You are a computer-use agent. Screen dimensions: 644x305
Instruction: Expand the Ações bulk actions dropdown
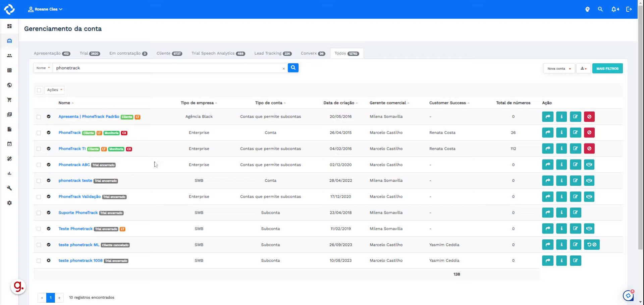(x=55, y=90)
